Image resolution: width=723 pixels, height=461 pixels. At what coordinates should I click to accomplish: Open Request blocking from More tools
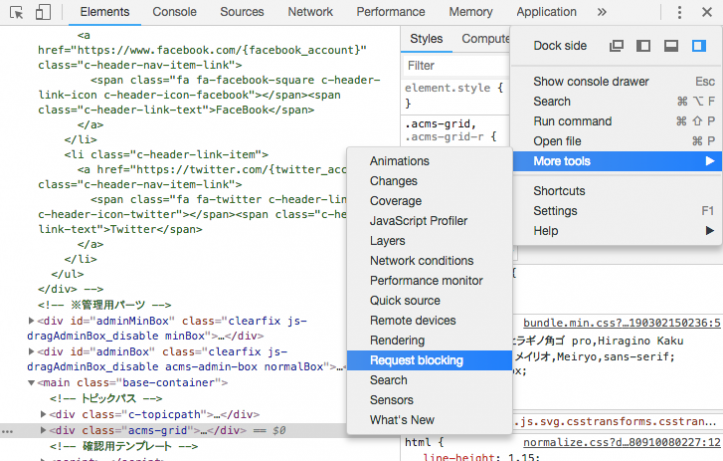tap(416, 360)
